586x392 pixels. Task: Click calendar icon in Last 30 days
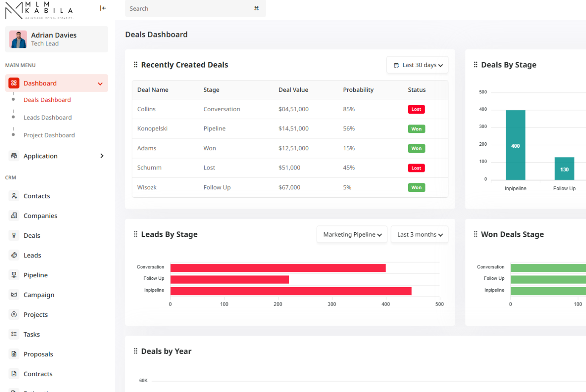[396, 65]
